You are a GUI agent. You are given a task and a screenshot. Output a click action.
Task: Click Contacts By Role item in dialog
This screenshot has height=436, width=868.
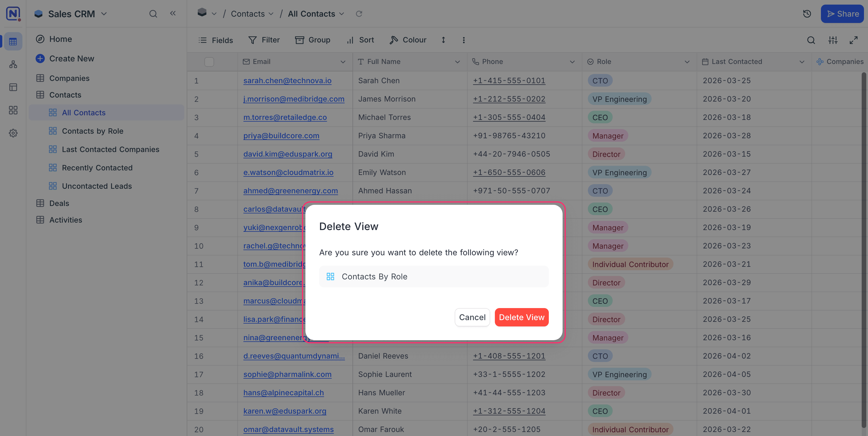point(434,277)
